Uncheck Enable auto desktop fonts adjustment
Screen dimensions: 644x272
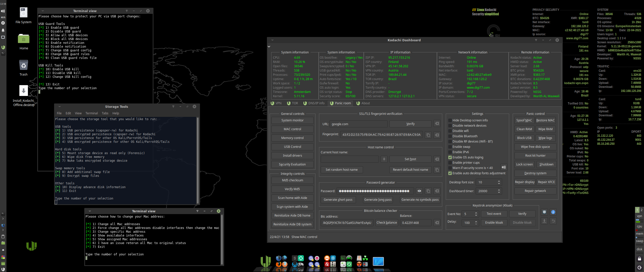point(450,173)
